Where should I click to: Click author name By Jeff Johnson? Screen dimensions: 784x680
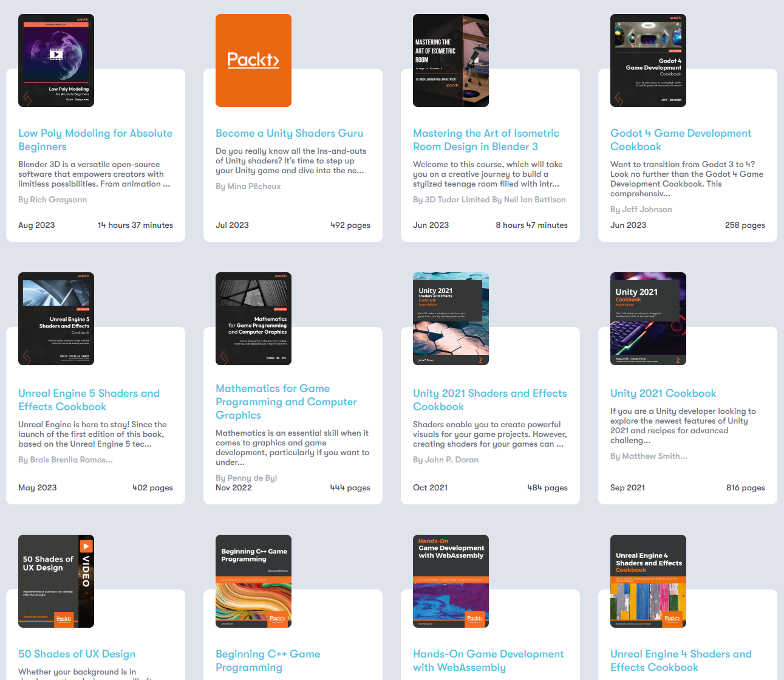click(641, 209)
